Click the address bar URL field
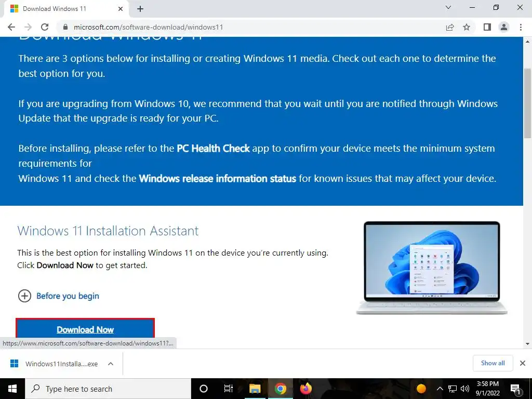Screen dimensions: 532x399 pos(250,27)
